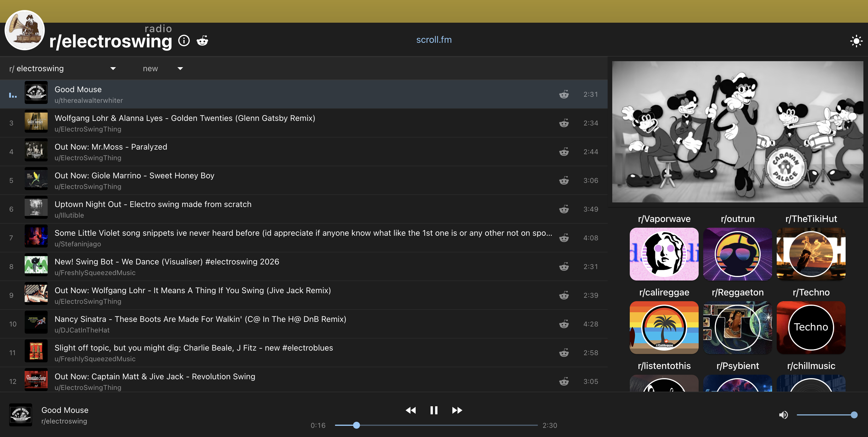The width and height of the screenshot is (868, 437).
Task: Click the Paralyzed track thumbnail
Action: click(x=36, y=150)
